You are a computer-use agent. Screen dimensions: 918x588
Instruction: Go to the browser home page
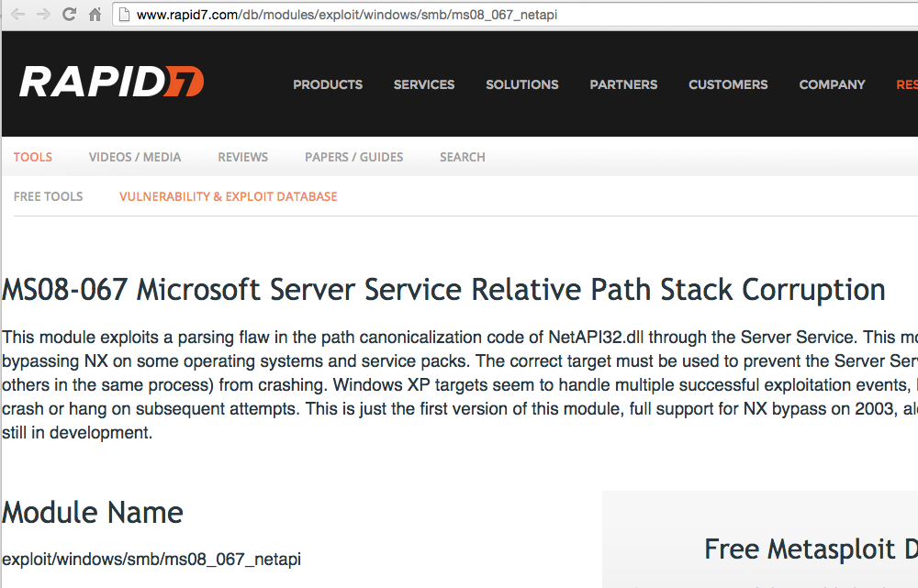click(95, 15)
